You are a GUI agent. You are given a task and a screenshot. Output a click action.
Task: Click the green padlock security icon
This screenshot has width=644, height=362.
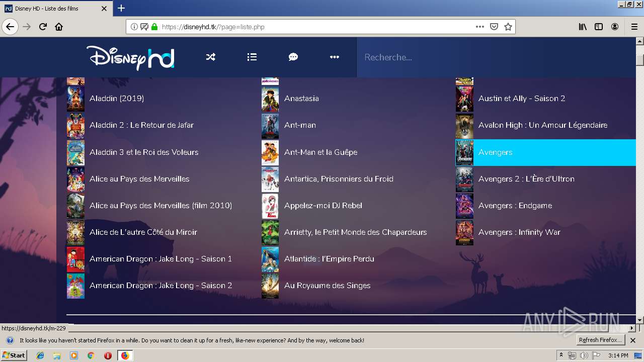pos(154,27)
